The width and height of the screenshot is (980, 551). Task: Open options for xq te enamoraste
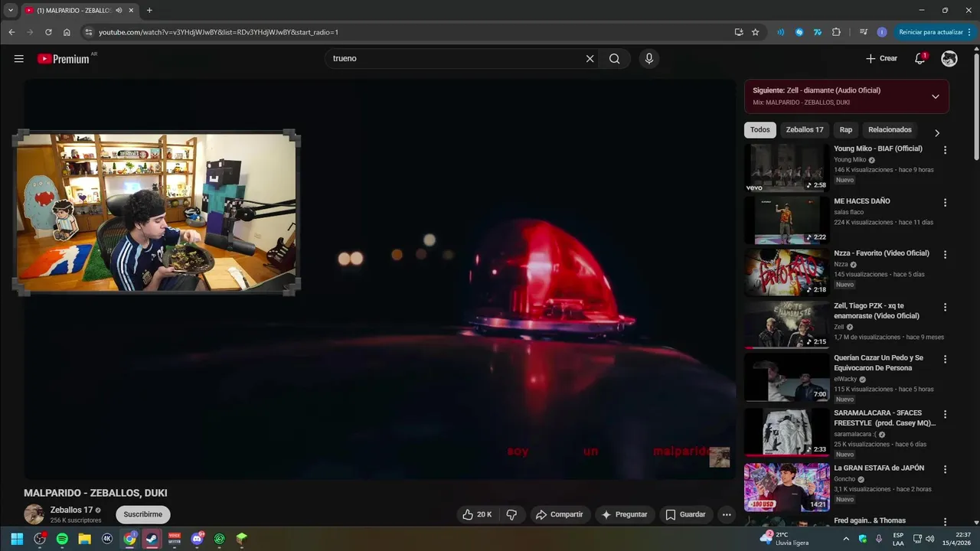click(x=945, y=308)
